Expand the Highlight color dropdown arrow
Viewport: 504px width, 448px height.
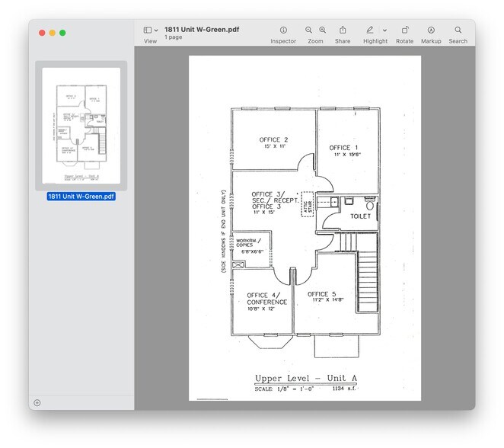click(x=384, y=30)
